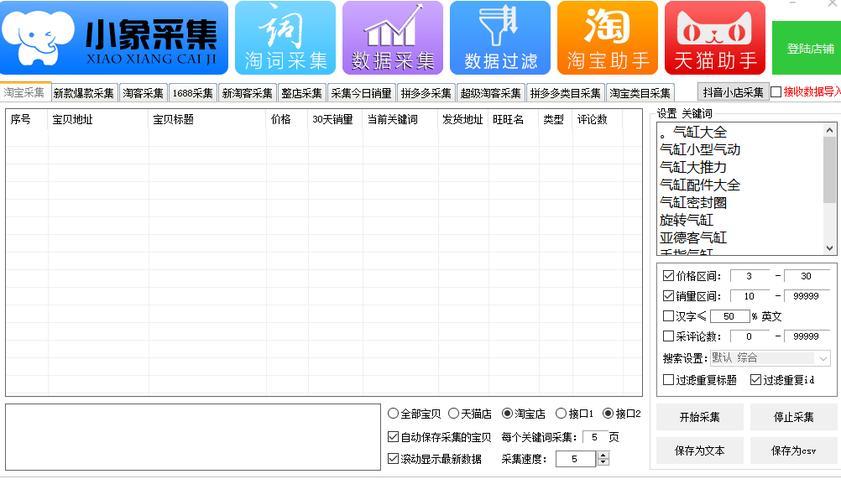Enable the 接收数据导入 checkbox
The image size is (841, 500).
(x=776, y=92)
